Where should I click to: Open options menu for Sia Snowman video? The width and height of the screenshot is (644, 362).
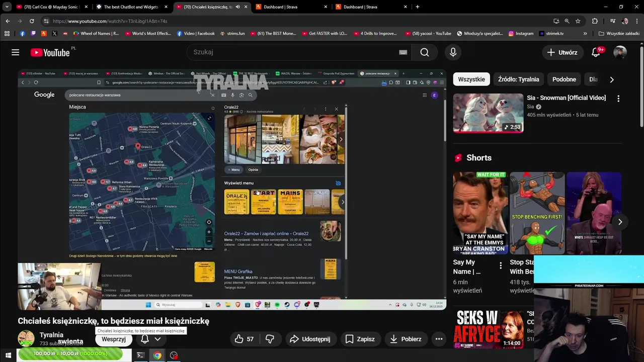pyautogui.click(x=618, y=99)
